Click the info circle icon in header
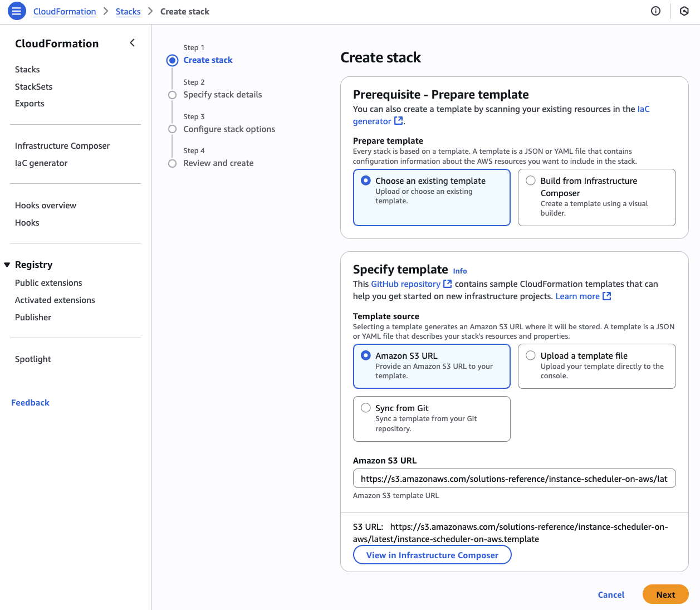 655,11
